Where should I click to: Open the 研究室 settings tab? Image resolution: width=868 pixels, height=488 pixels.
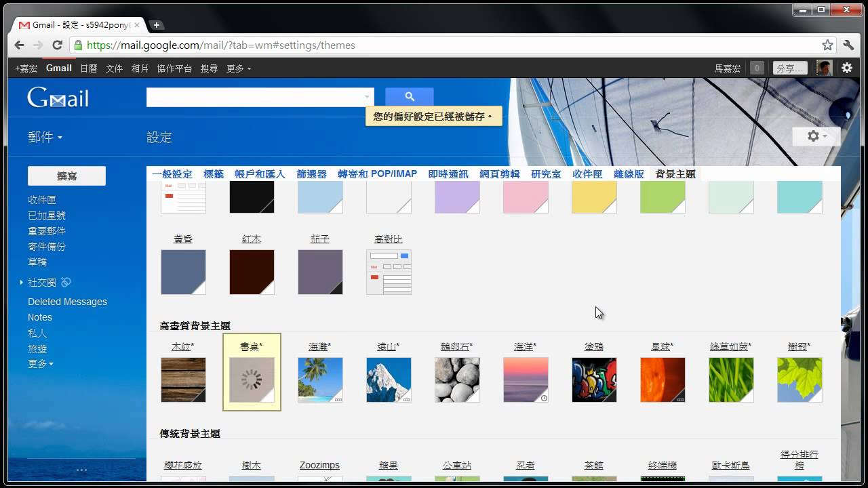(x=546, y=174)
